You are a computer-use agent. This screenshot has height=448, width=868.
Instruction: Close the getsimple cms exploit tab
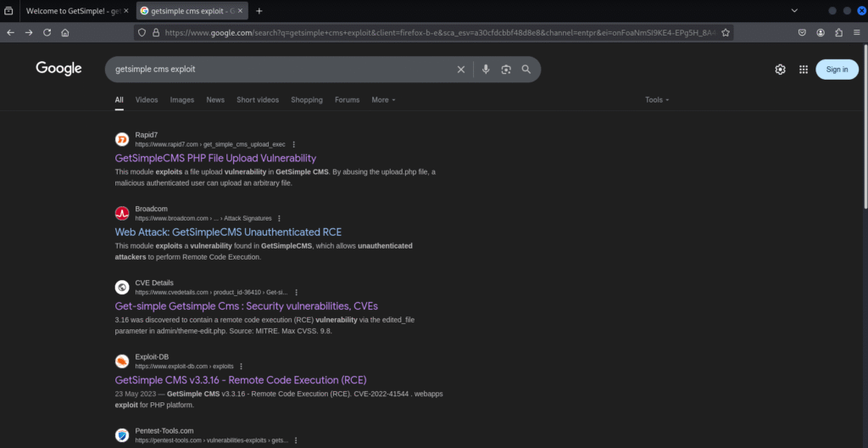click(240, 10)
